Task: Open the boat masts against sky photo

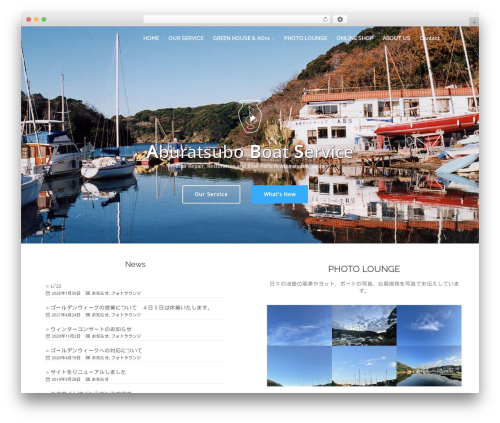Action: (364, 366)
